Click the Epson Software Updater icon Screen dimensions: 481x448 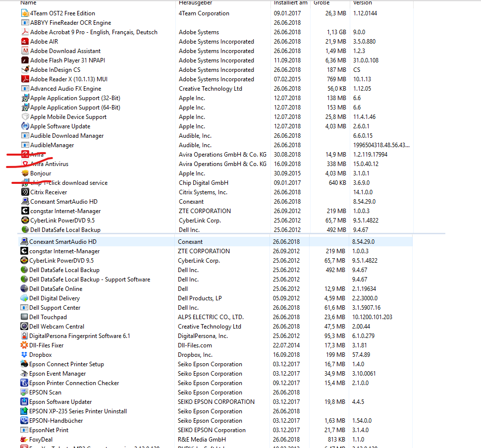[24, 402]
